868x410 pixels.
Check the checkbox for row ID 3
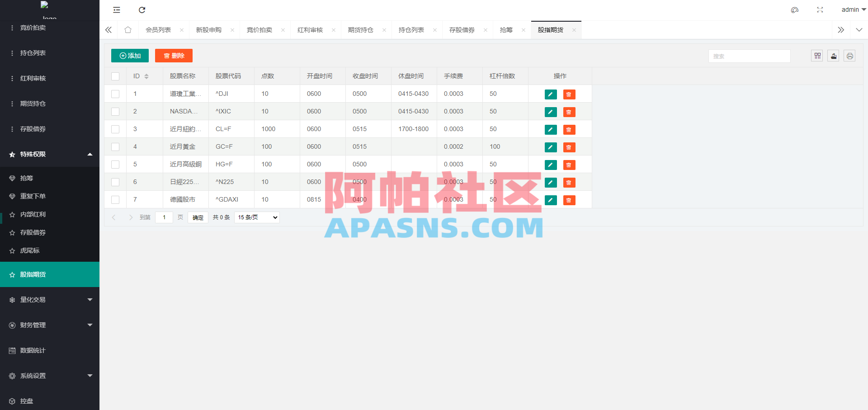(115, 129)
